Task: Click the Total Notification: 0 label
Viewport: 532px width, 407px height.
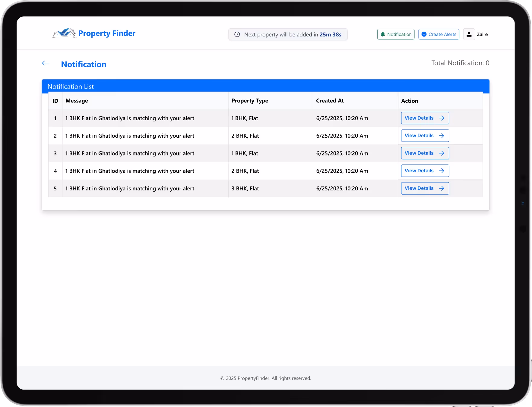Action: point(460,63)
